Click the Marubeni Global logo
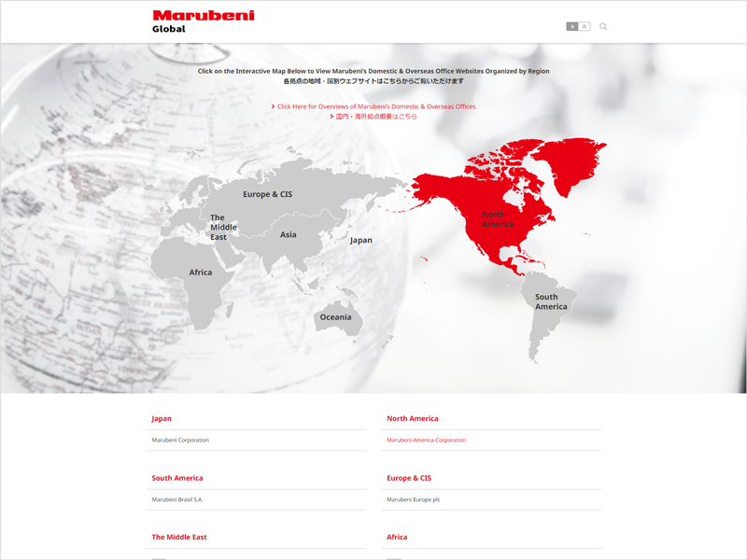The width and height of the screenshot is (747, 560). point(204,21)
